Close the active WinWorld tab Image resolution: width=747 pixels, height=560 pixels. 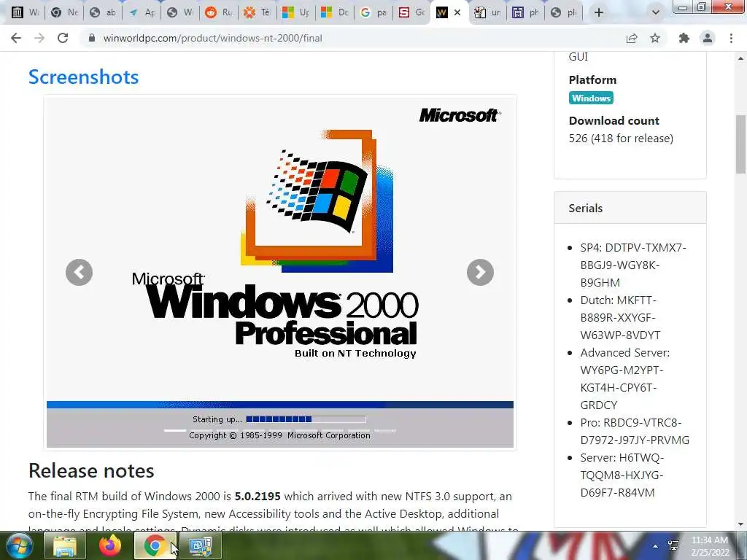tap(457, 12)
